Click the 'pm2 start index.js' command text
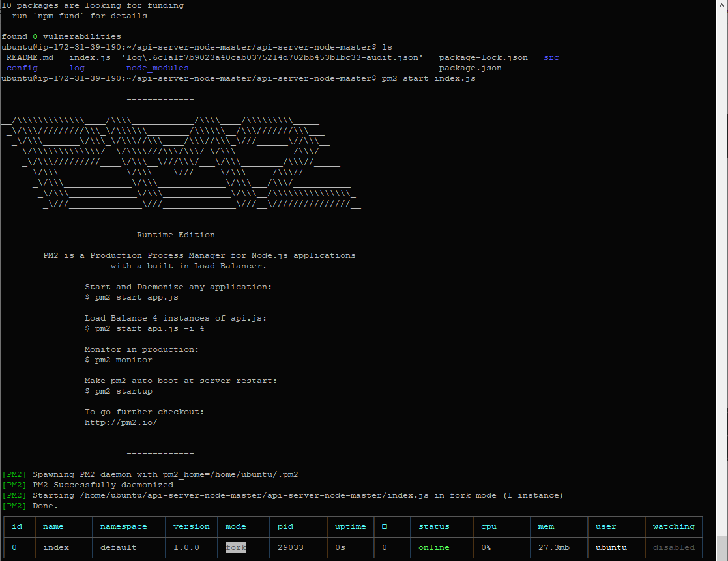The height and width of the screenshot is (561, 728). (x=429, y=78)
